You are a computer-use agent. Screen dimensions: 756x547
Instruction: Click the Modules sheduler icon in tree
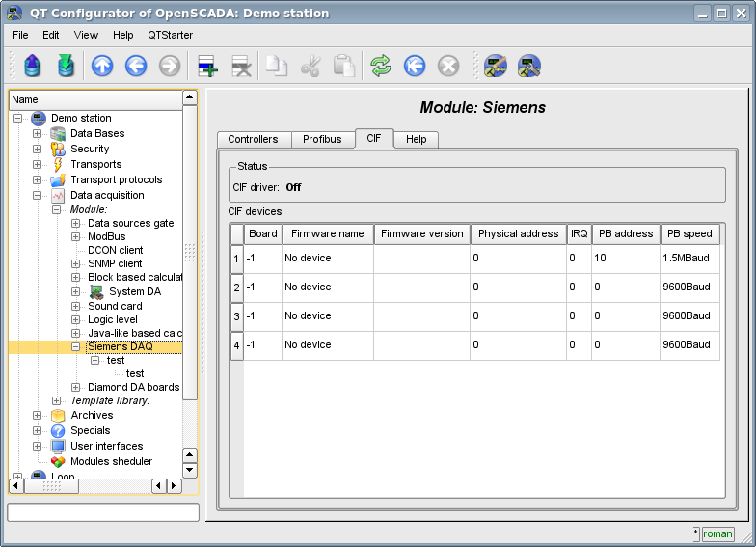point(58,461)
